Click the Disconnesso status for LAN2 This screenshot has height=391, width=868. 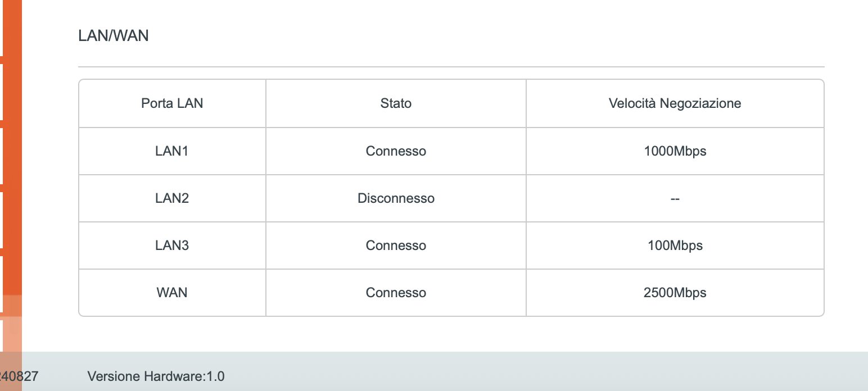tap(396, 198)
